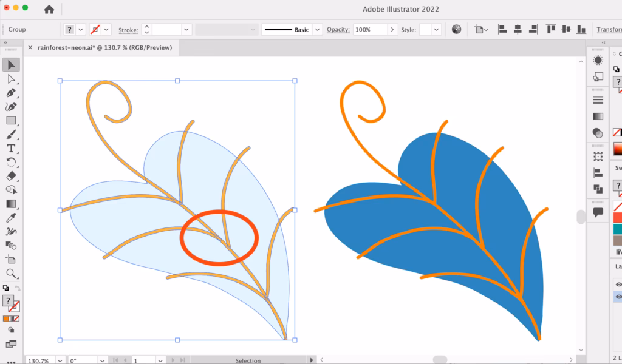Select the Selection tool arrow
The width and height of the screenshot is (622, 364).
10,65
